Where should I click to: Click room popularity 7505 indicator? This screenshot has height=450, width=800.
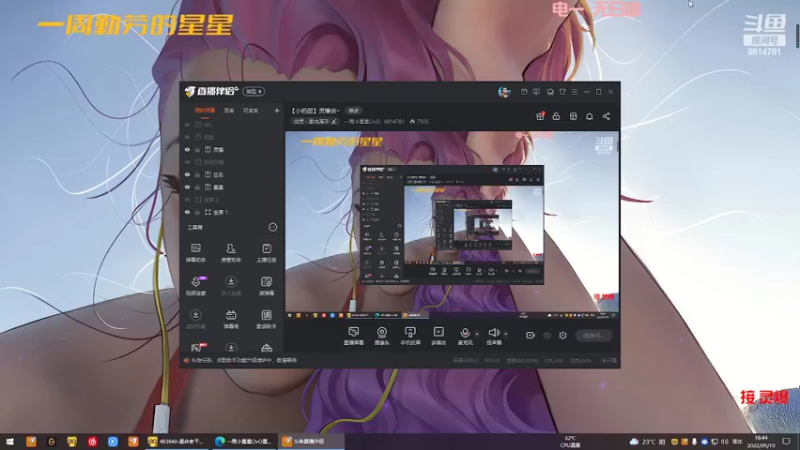pos(419,121)
